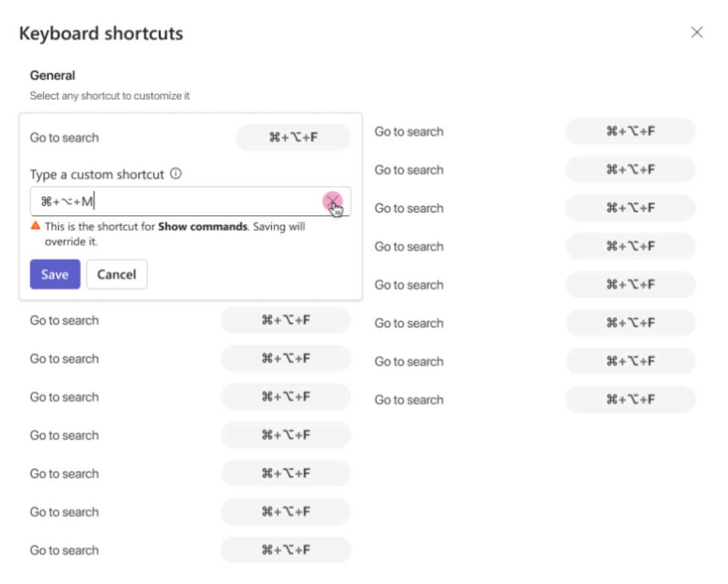Image resolution: width=728 pixels, height=584 pixels.
Task: Click the last Go to search label in left column
Action: click(64, 551)
